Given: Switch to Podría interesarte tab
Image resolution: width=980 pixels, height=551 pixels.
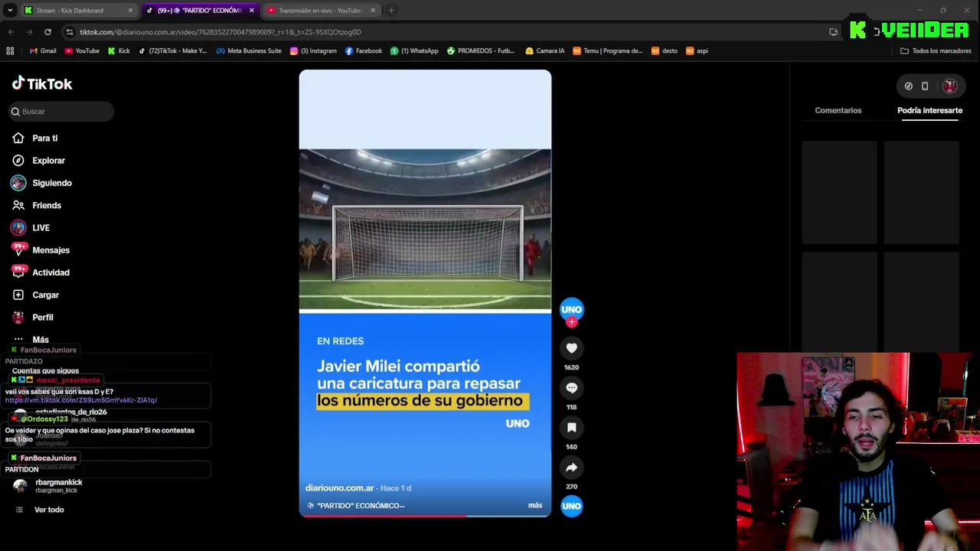Looking at the screenshot, I should [x=929, y=110].
